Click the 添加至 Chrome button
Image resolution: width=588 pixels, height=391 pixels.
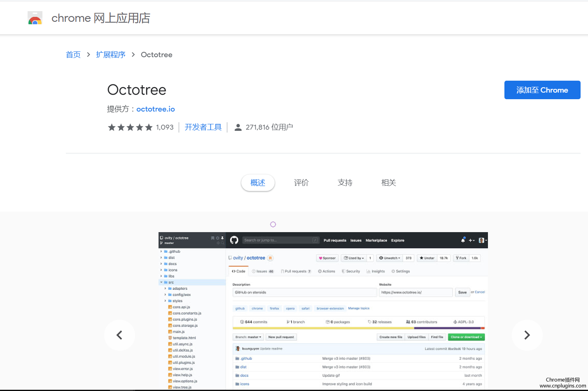click(542, 90)
